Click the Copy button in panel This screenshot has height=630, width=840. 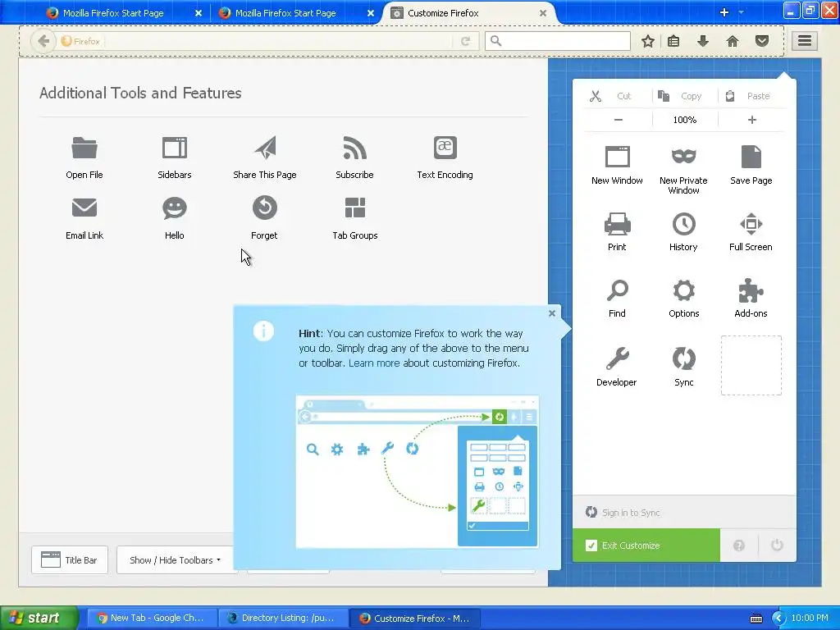pos(685,96)
